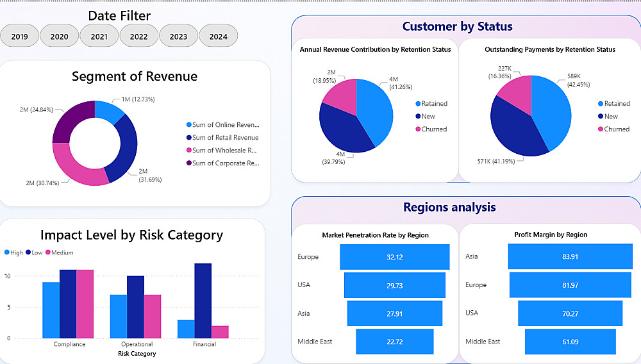Click the Compliance Low dark blue bar

coord(68,304)
